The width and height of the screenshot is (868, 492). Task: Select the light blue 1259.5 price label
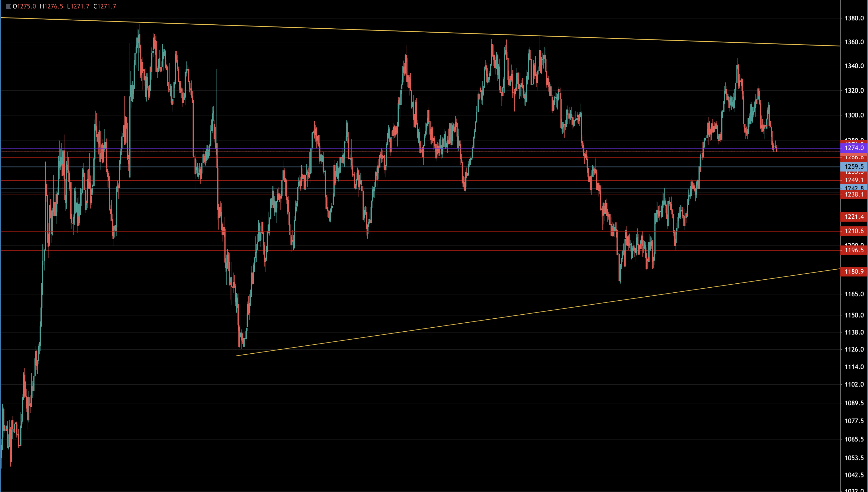coord(854,166)
